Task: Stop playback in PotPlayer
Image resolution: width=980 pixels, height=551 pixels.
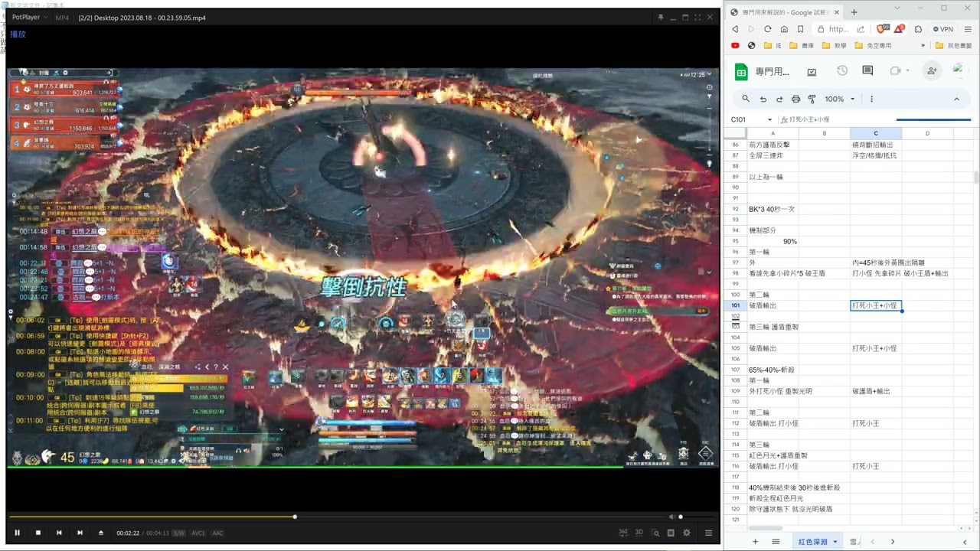Action: [38, 533]
